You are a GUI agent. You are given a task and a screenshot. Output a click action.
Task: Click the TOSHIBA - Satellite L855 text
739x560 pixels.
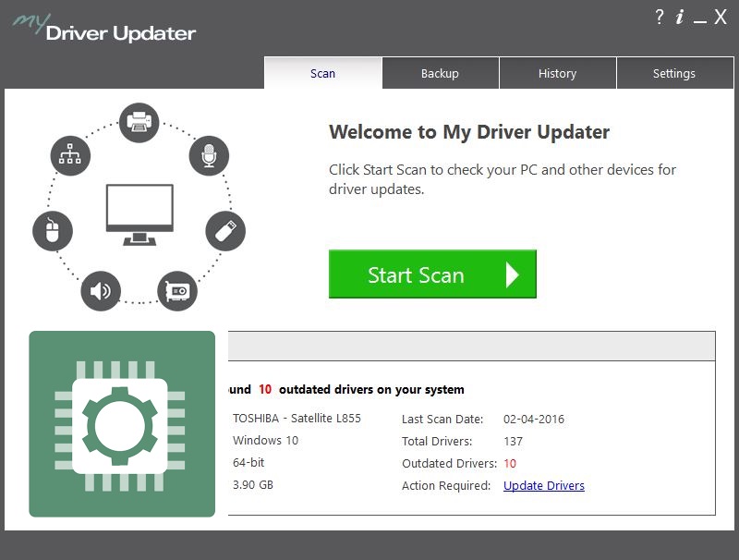point(297,418)
